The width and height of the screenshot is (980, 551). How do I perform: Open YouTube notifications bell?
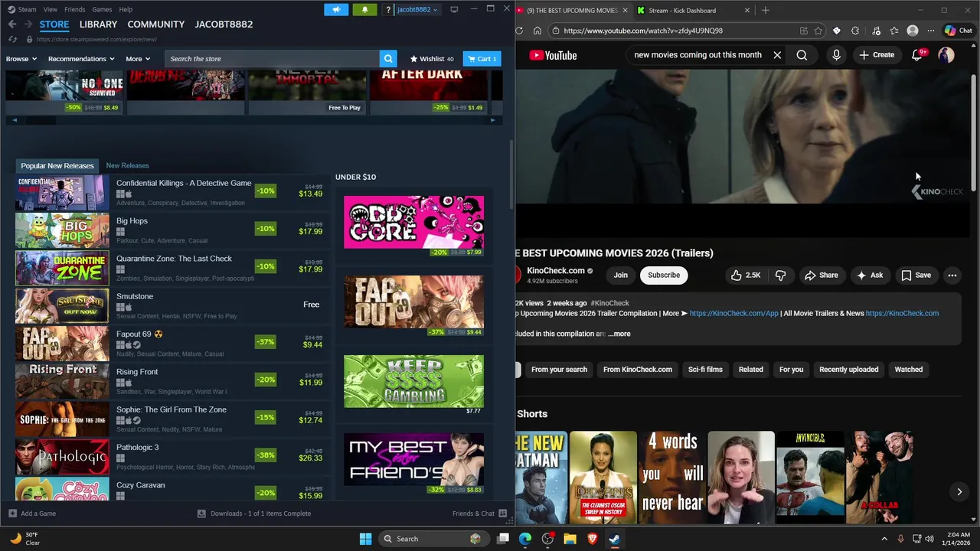[x=917, y=55]
